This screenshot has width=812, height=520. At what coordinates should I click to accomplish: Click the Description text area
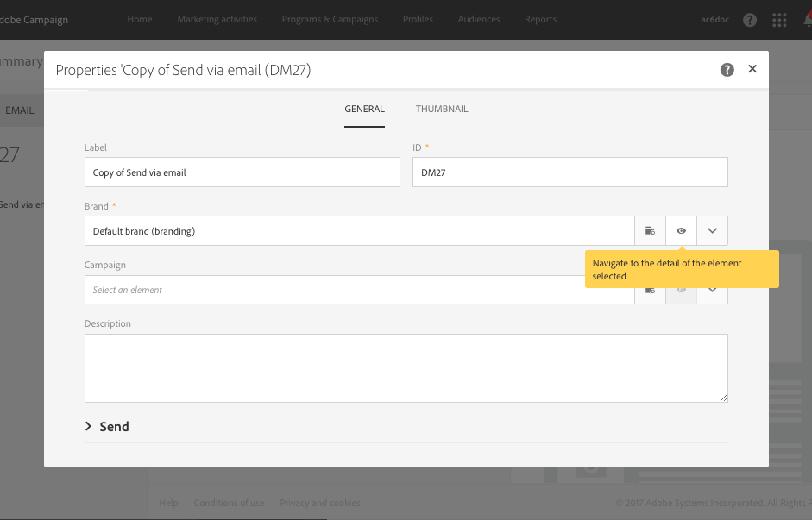[406, 367]
